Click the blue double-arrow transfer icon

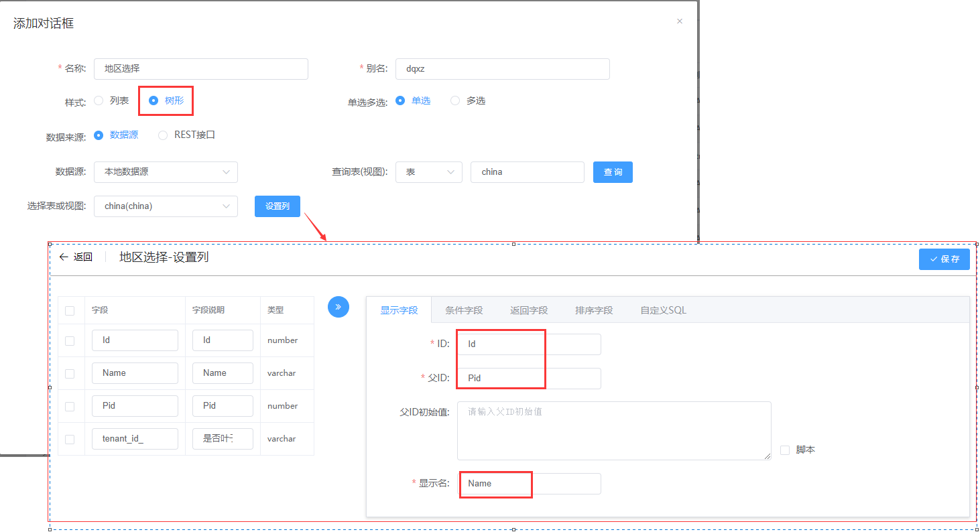coord(339,307)
